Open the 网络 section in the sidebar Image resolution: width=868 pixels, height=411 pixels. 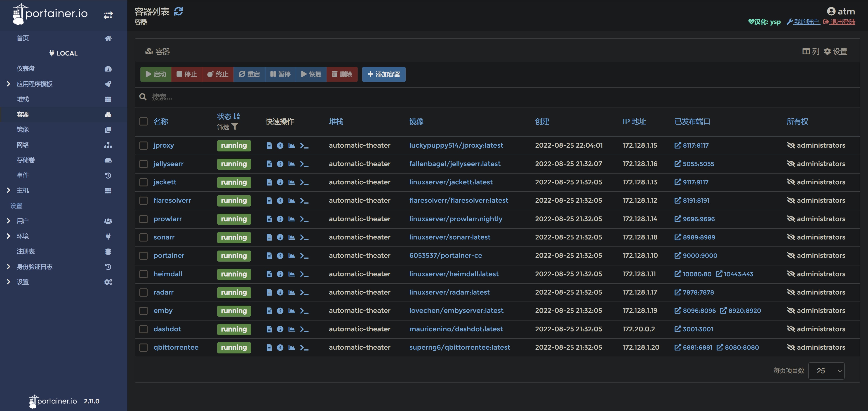[23, 145]
